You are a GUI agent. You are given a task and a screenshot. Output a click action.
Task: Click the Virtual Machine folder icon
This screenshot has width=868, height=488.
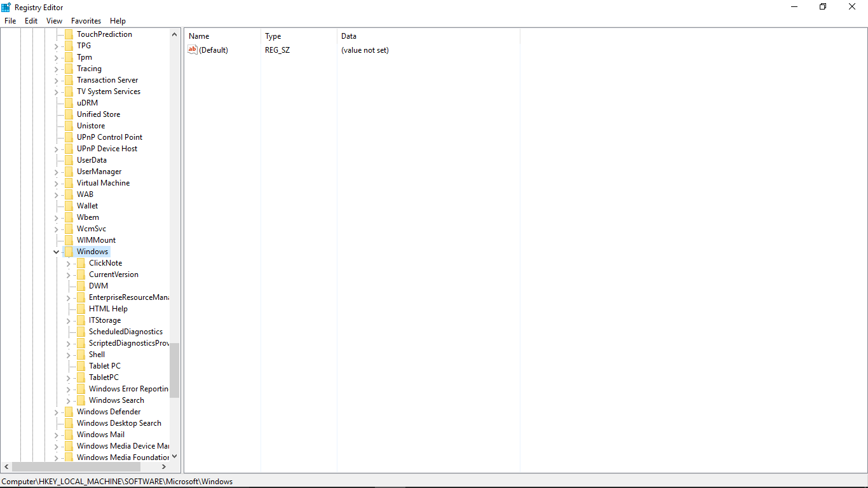(x=69, y=183)
